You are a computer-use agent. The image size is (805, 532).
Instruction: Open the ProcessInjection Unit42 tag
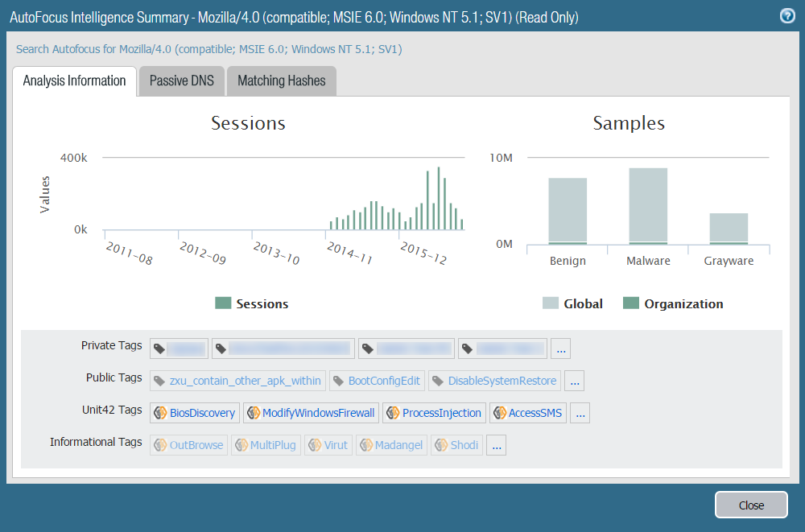(x=434, y=413)
